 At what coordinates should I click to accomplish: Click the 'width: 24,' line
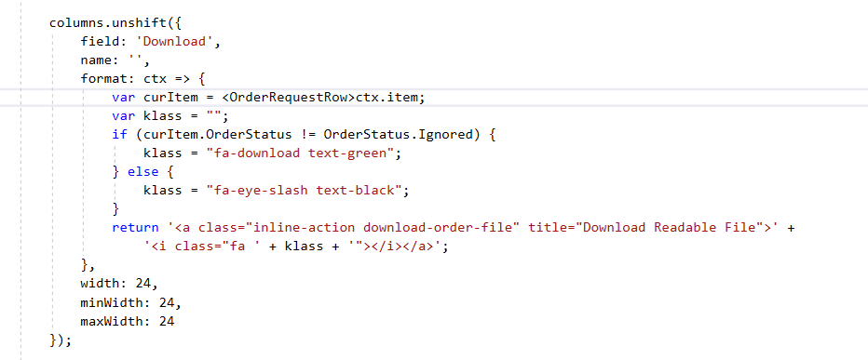tap(119, 284)
